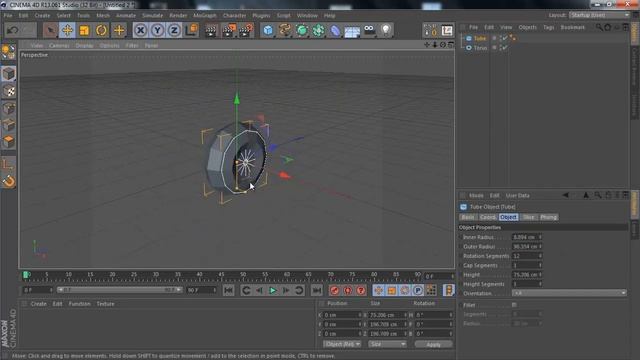Add a Light object

coord(386,30)
